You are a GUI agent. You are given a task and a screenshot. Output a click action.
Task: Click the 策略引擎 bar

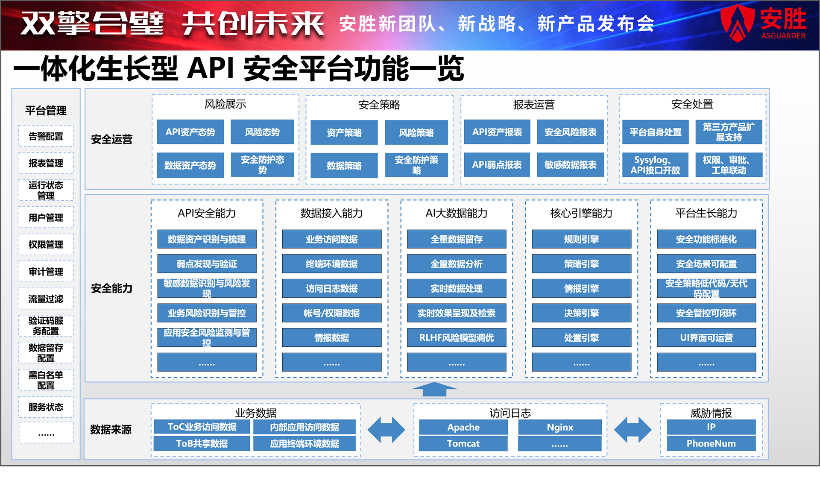[x=582, y=264]
